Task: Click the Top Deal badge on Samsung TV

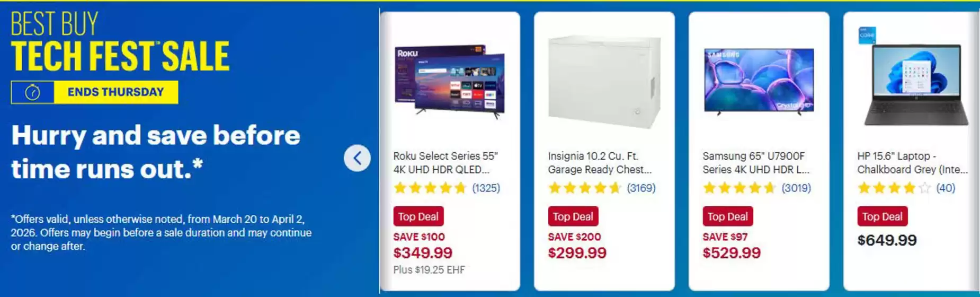Action: 727,216
